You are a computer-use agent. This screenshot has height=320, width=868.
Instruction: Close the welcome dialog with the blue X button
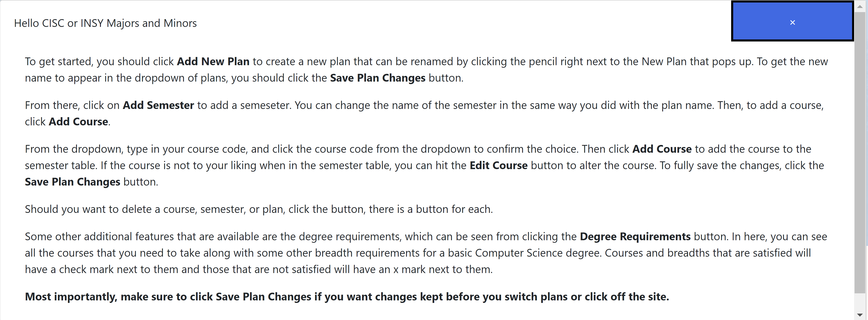pyautogui.click(x=792, y=22)
